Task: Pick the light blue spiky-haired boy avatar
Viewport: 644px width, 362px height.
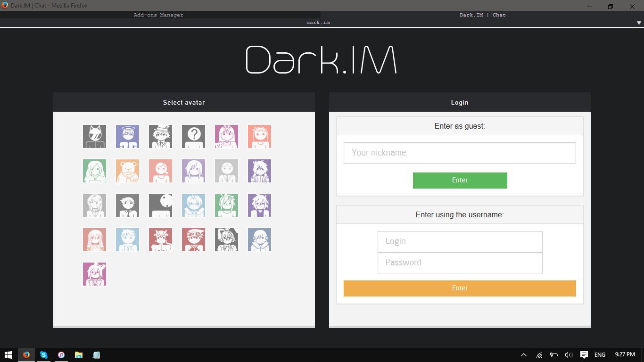Action: click(127, 239)
